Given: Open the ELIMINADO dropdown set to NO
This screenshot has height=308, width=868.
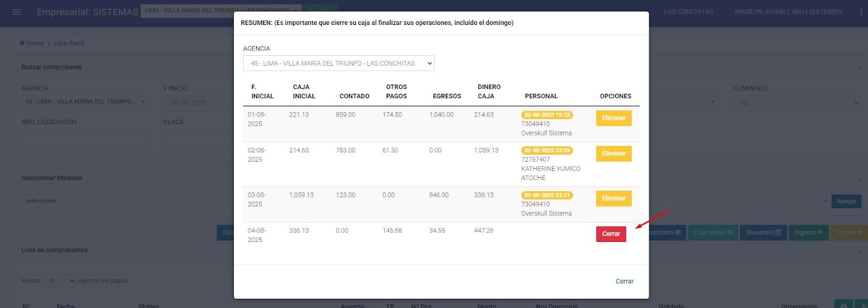Looking at the screenshot, I should pos(796,103).
